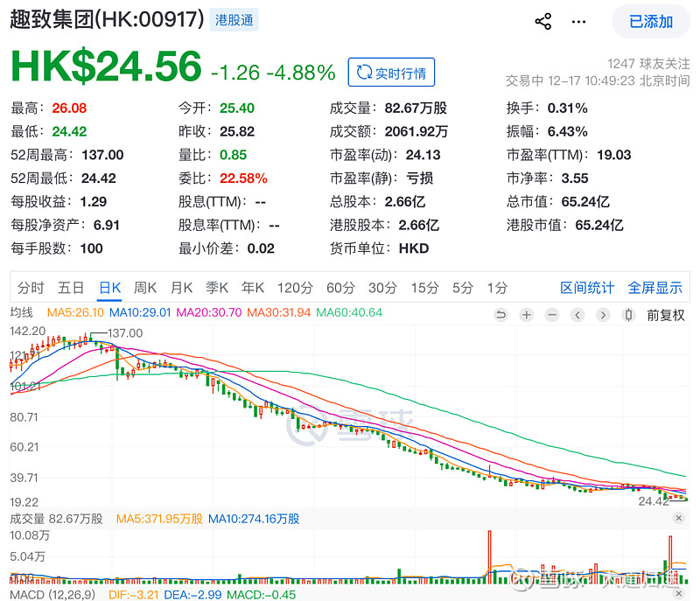This screenshot has width=700, height=601.
Task: Click the 1247 球友关注 text
Action: click(648, 64)
